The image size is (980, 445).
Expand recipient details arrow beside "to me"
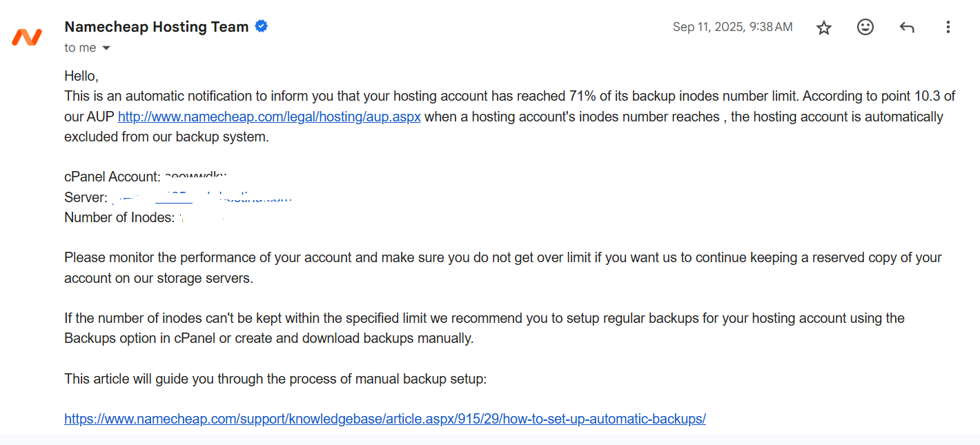(x=106, y=48)
